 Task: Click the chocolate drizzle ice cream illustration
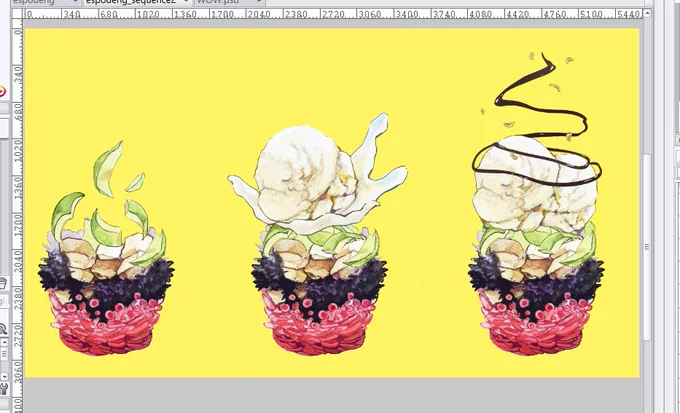(536, 204)
